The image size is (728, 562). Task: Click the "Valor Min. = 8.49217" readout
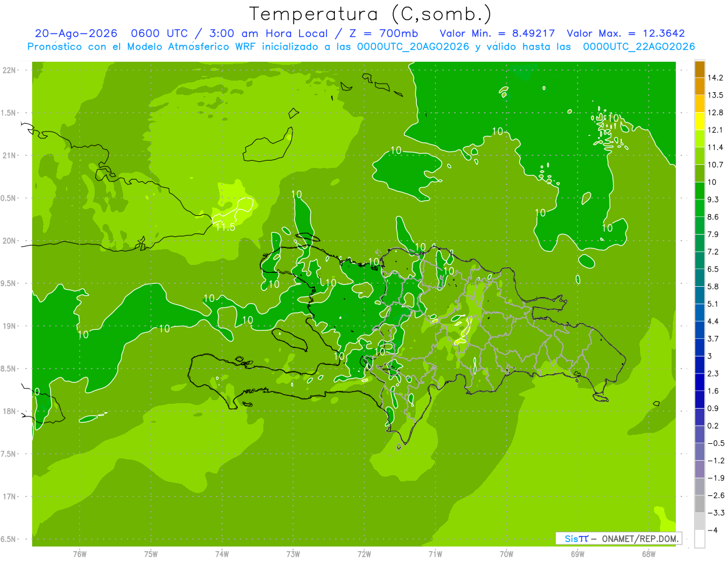(x=496, y=33)
